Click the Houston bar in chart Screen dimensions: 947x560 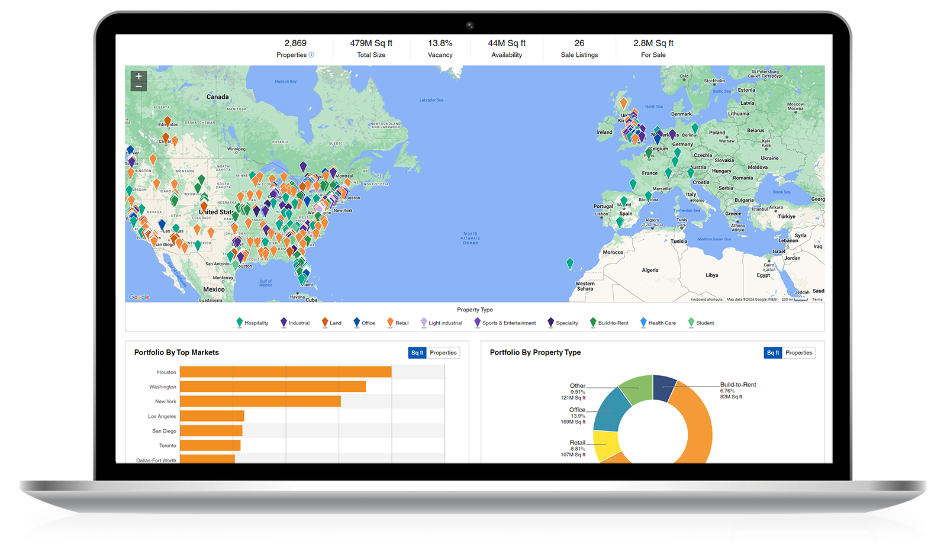pos(285,372)
